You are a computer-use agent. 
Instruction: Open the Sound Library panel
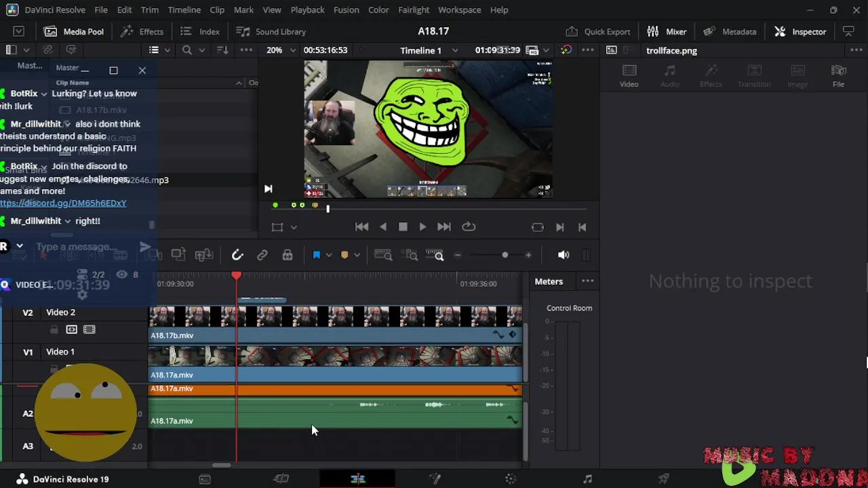point(271,32)
